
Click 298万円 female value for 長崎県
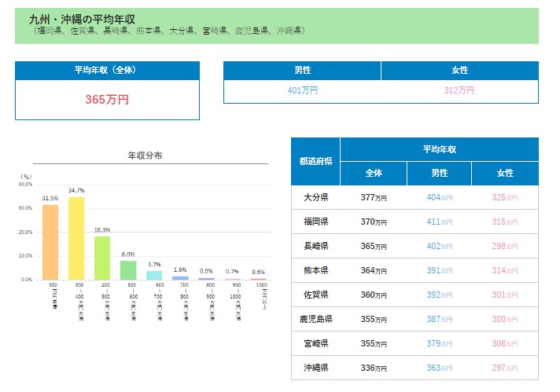(505, 246)
